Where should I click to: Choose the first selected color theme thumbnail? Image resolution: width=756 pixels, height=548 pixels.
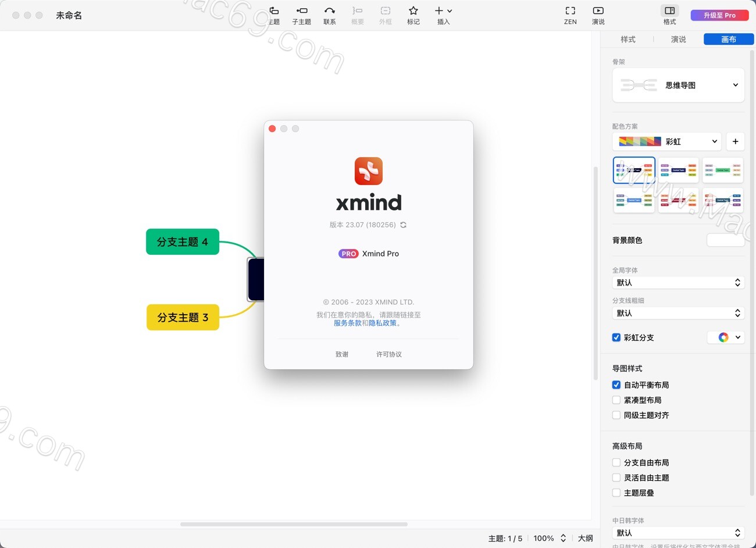tap(634, 170)
